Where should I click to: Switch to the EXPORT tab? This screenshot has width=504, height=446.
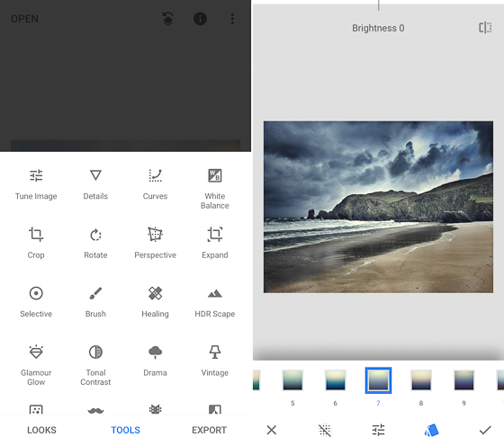click(x=209, y=431)
